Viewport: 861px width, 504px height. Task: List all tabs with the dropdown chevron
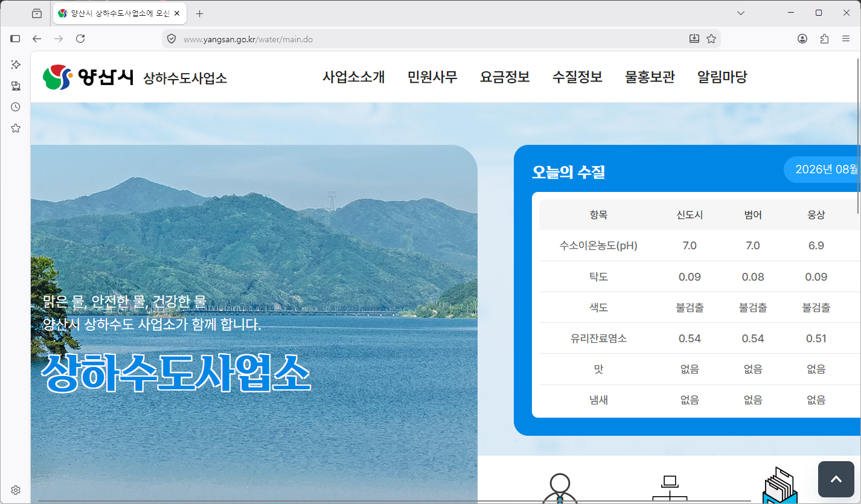(741, 13)
